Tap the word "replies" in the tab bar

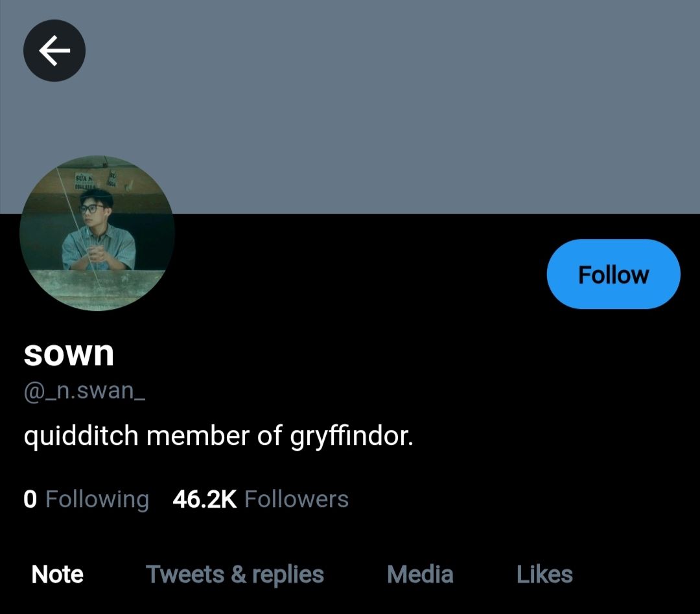pos(288,574)
